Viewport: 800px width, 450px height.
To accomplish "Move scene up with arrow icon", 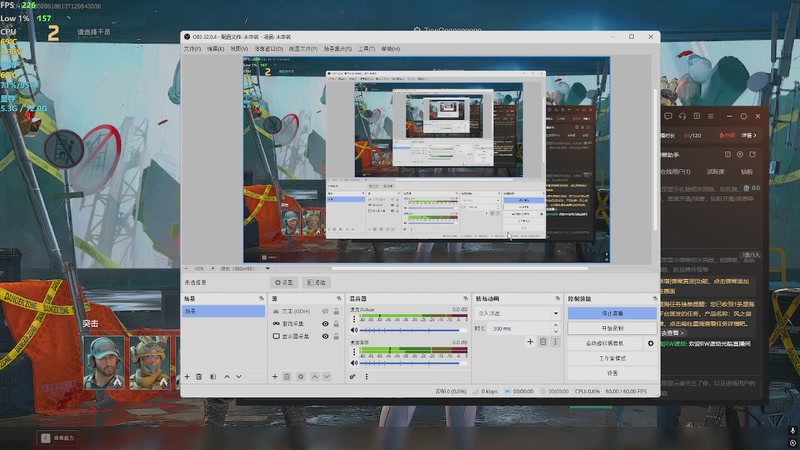I will (227, 377).
